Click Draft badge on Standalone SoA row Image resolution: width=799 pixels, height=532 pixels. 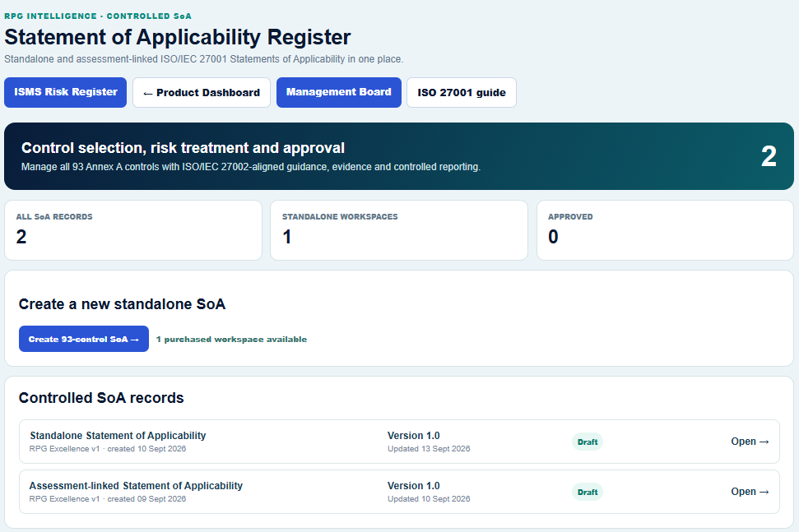(588, 442)
